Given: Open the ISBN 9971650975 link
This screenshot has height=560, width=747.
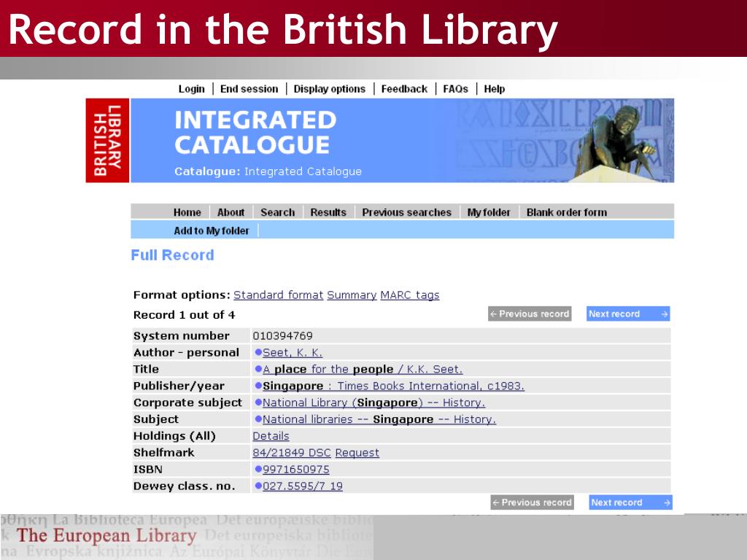Looking at the screenshot, I should [x=296, y=470].
